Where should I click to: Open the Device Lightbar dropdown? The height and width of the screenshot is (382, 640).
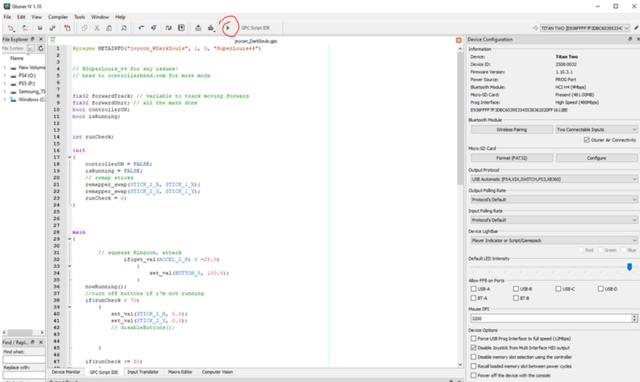[554, 240]
